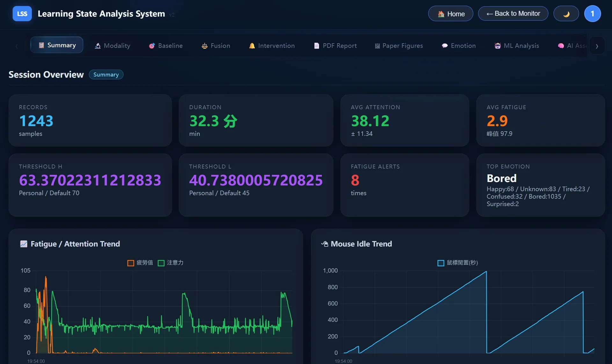Viewport: 612px width, 364px height.
Task: Switch to the Summary tab
Action: click(57, 45)
